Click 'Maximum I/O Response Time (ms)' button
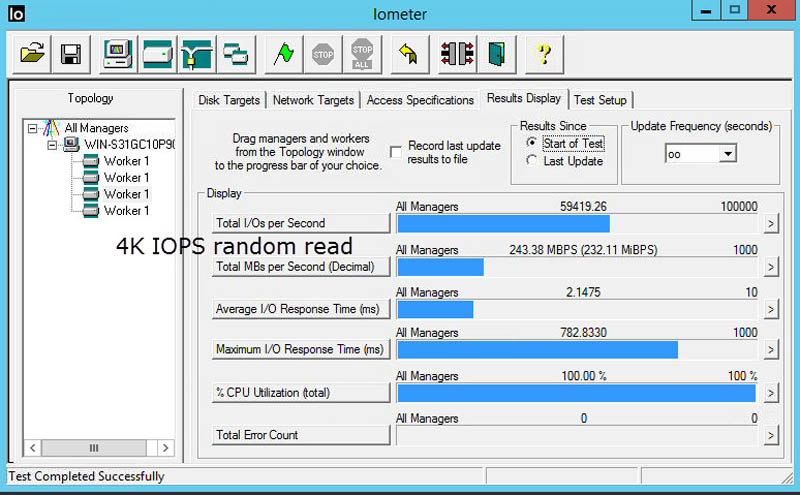Screen dimensions: 800x495 301,349
